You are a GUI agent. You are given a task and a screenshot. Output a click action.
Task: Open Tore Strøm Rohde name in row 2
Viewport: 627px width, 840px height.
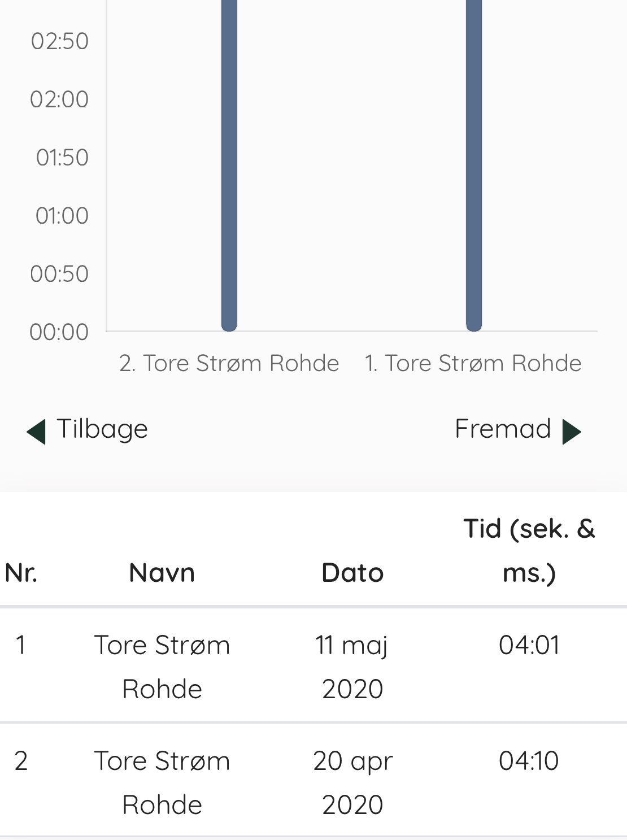click(162, 783)
